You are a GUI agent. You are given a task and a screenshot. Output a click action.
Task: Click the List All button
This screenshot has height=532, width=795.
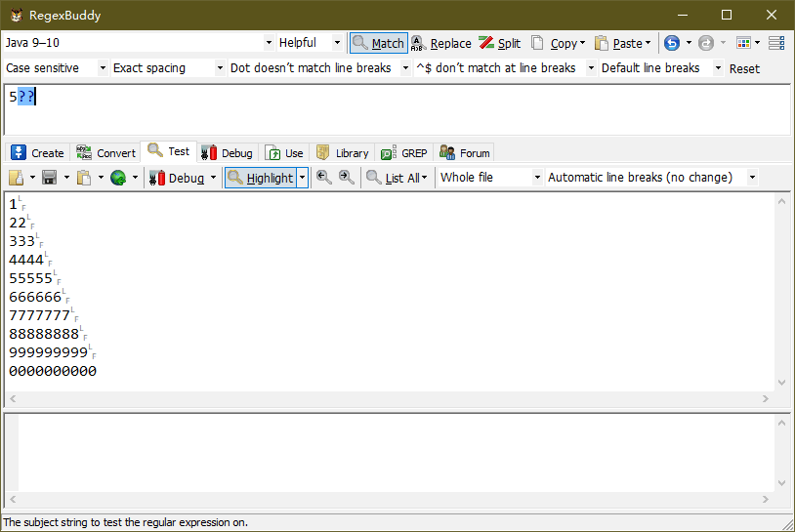pos(397,178)
